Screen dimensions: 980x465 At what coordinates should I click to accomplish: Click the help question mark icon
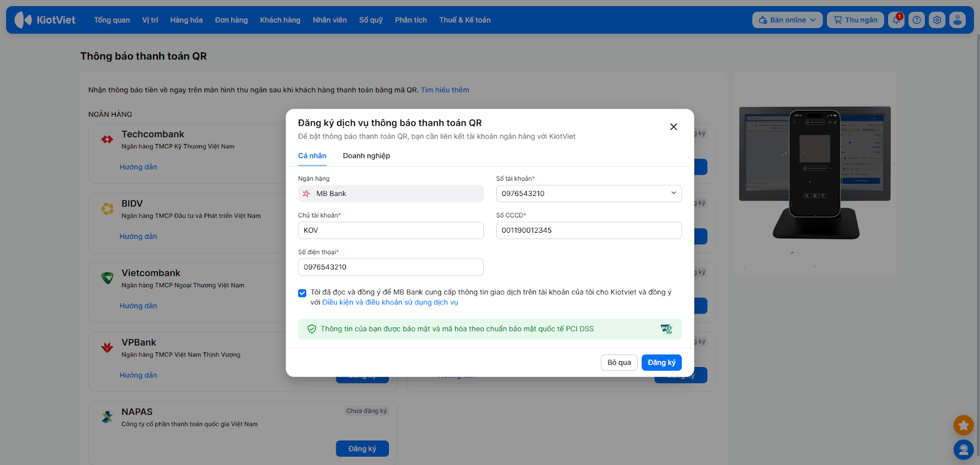point(916,20)
